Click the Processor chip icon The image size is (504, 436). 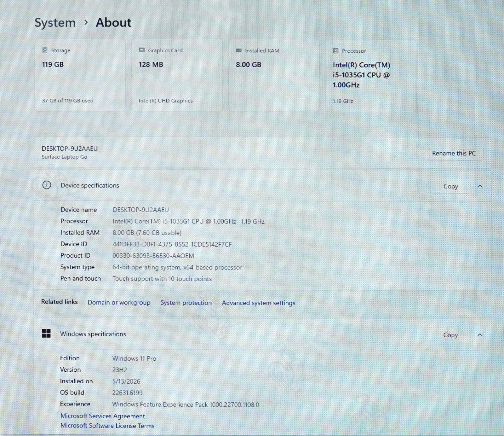335,51
